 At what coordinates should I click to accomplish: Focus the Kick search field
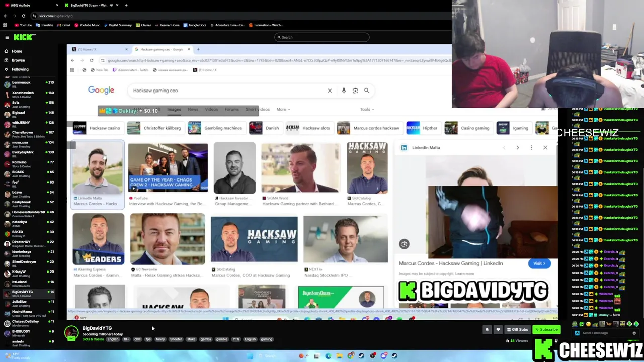point(322,37)
